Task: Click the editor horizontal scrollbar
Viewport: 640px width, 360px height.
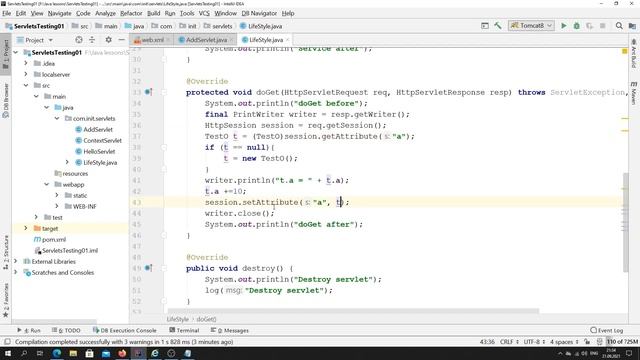Action: (x=353, y=311)
